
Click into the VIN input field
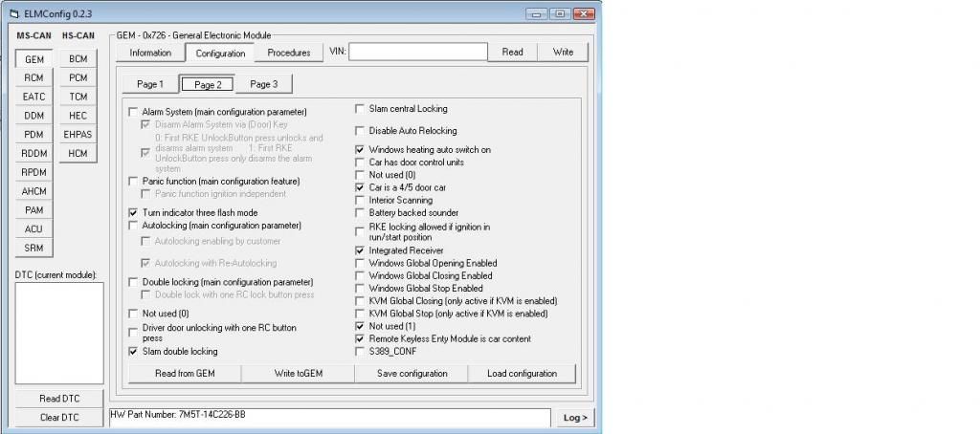click(417, 52)
